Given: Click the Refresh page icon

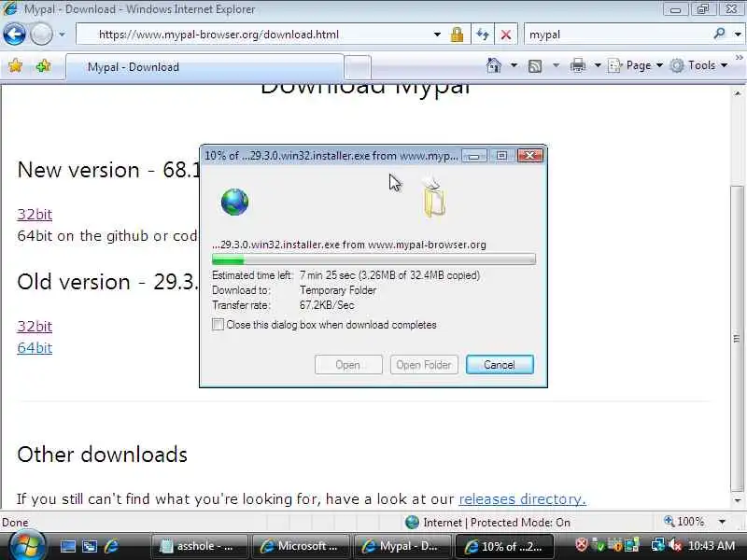Looking at the screenshot, I should point(483,35).
